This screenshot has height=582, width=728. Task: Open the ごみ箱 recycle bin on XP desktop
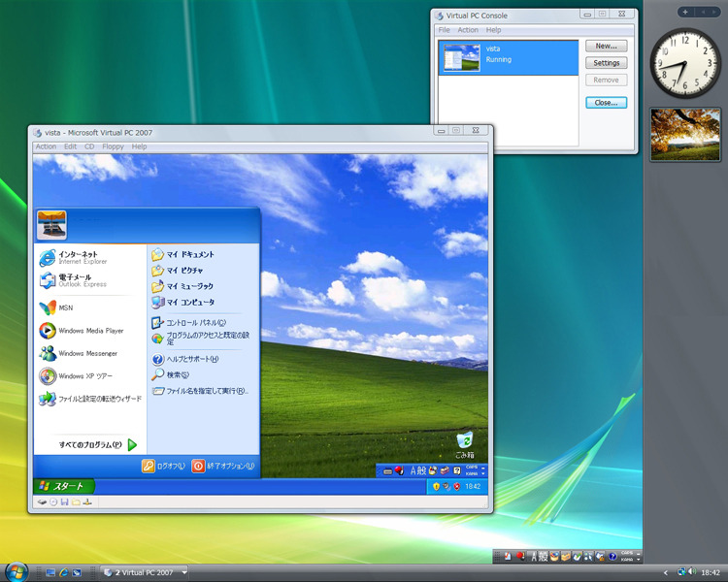464,444
